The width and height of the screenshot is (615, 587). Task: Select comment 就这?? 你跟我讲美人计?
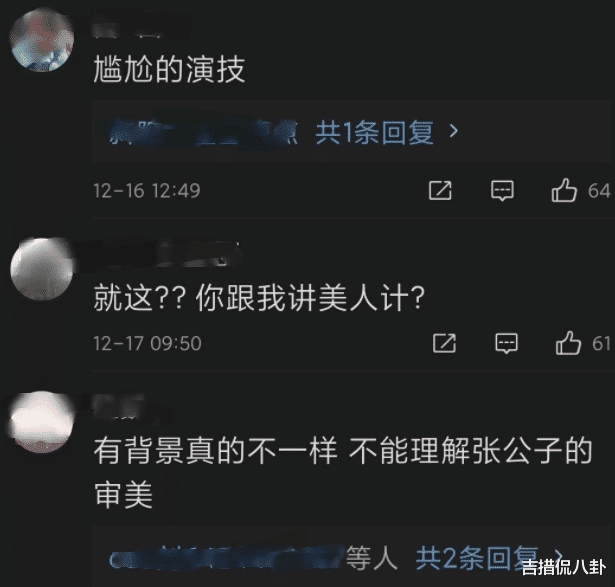click(259, 298)
